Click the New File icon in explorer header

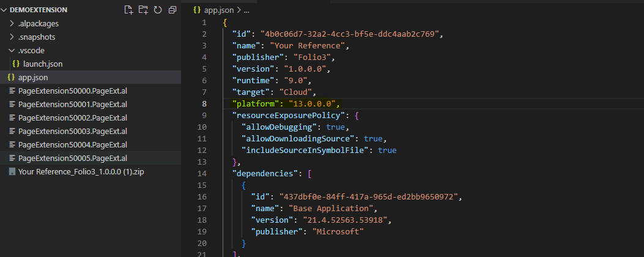129,10
